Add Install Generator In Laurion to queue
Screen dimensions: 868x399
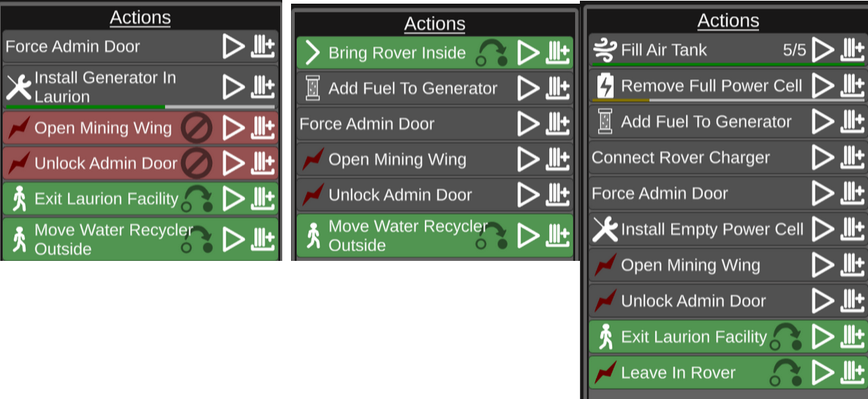pos(263,87)
